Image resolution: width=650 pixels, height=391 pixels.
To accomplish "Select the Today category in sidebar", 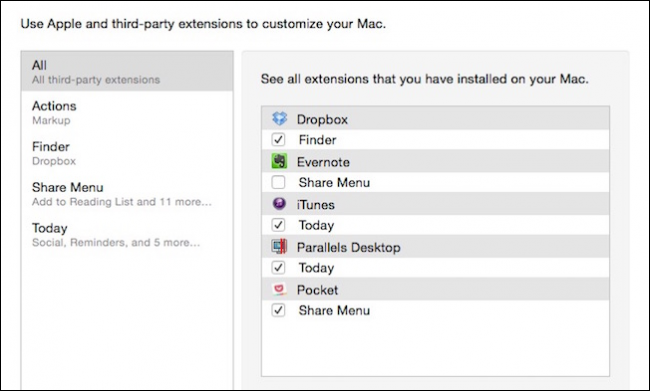I will coord(127,234).
